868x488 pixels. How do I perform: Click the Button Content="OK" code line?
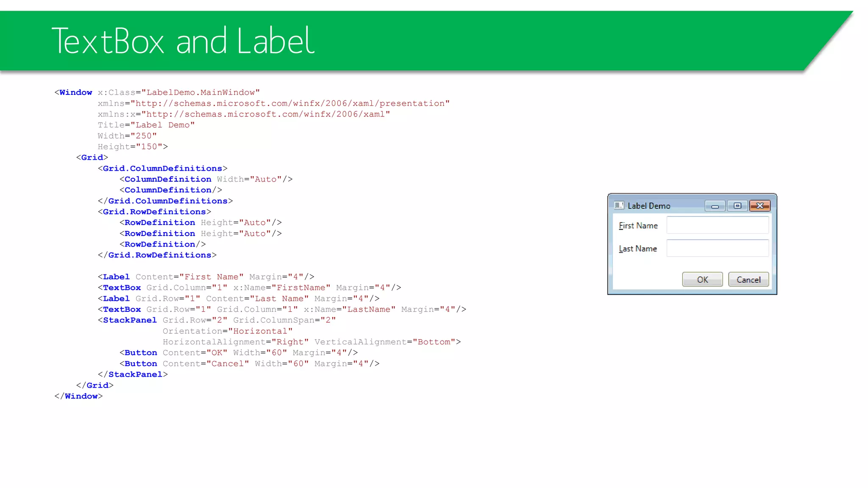coord(239,353)
